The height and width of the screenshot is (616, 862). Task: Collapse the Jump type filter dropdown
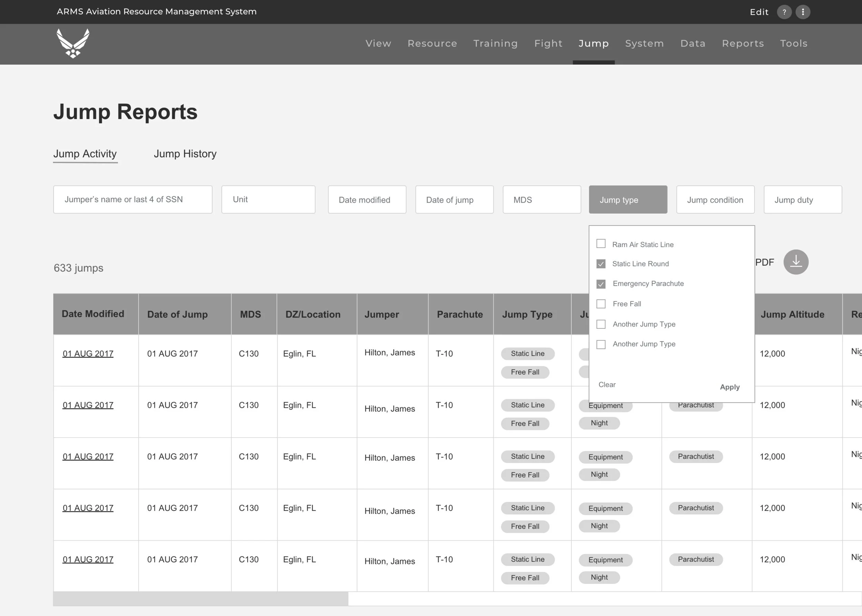coord(628,199)
